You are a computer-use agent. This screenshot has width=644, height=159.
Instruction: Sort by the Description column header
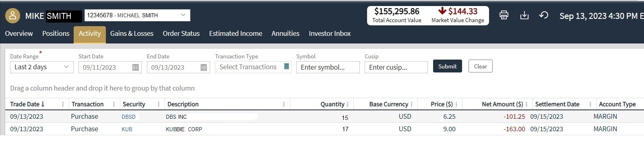[x=183, y=104]
